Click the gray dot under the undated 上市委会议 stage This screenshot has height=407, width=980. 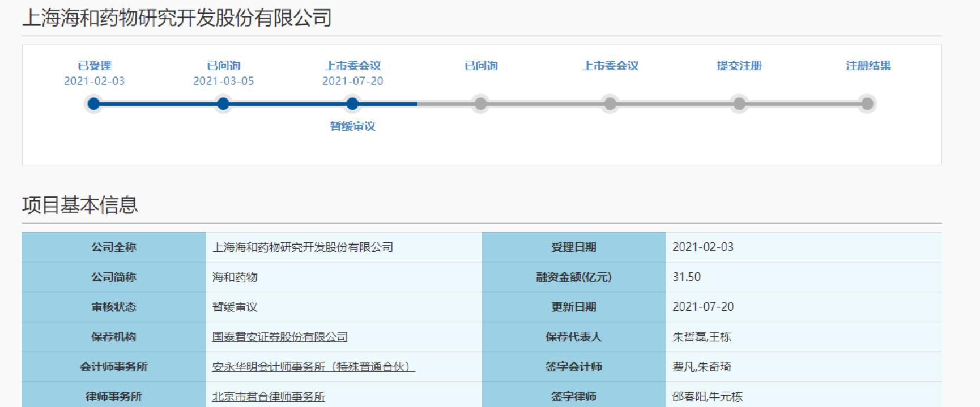click(x=610, y=104)
